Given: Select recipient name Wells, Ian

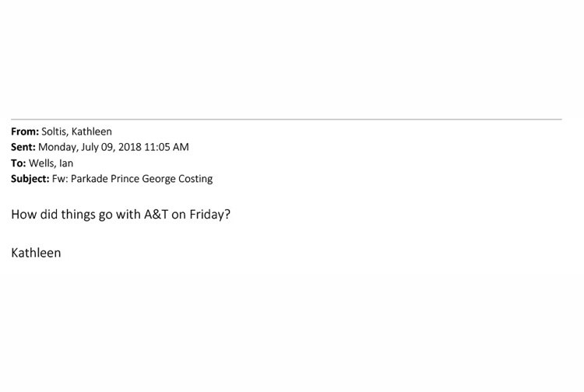Looking at the screenshot, I should pyautogui.click(x=51, y=163).
